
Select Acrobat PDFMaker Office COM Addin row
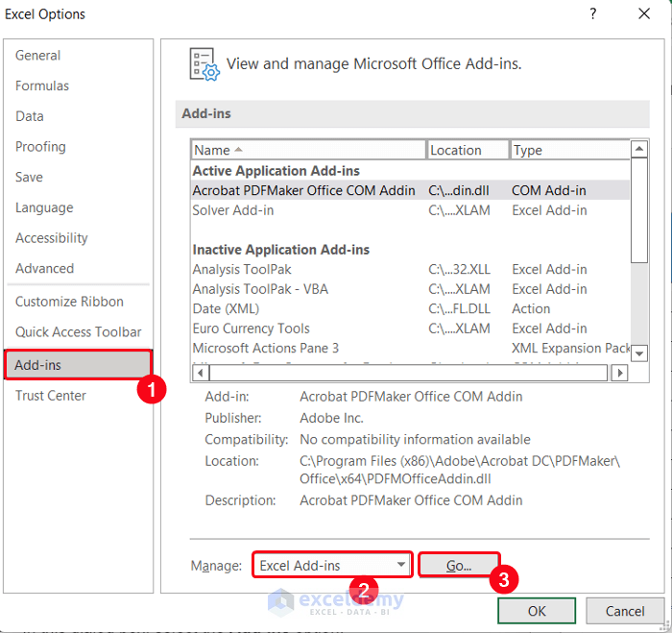click(410, 190)
